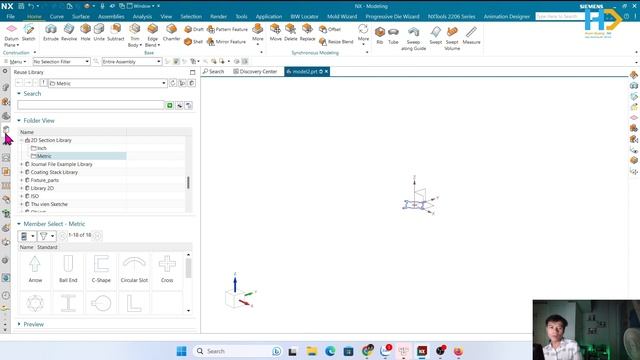Select Resize Blend tool

click(336, 42)
